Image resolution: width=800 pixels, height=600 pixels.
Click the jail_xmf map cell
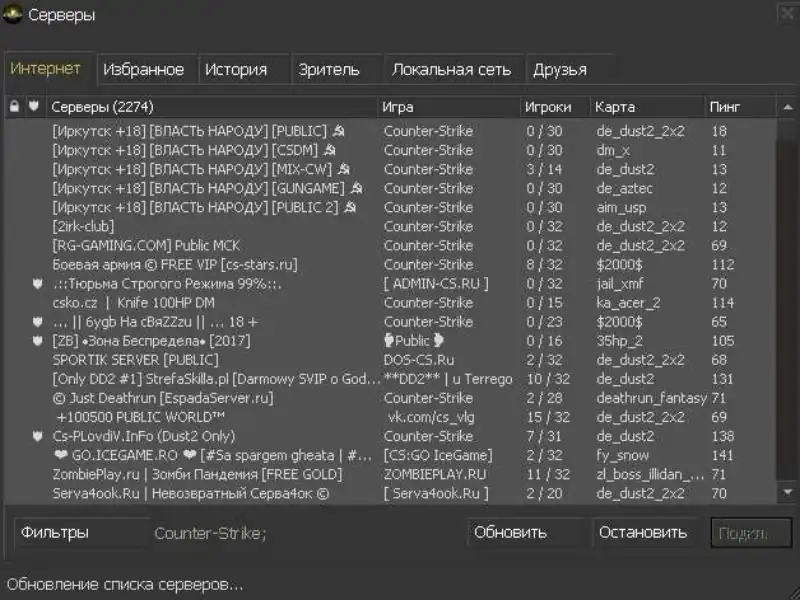619,284
